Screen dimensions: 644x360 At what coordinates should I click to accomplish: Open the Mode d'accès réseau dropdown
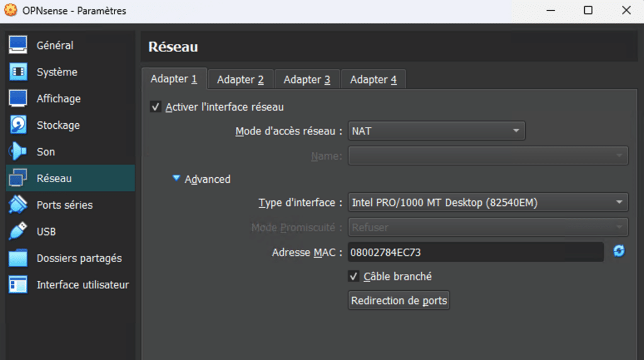pyautogui.click(x=436, y=131)
